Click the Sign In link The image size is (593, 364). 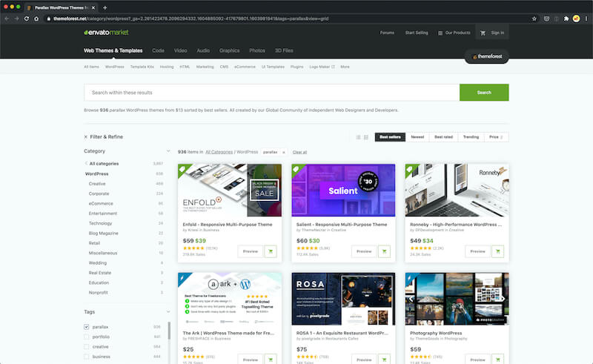pos(497,33)
